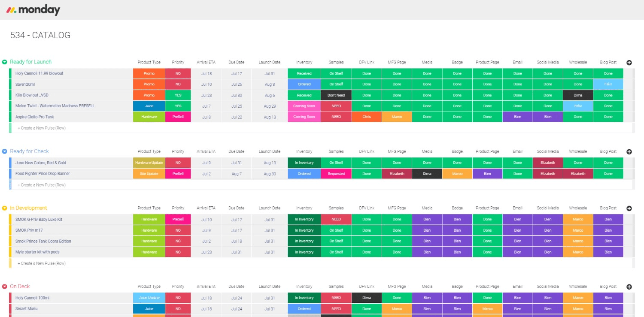Viewport: 644px width, 317px height.
Task: Click Blog Post column header in On Deck
Action: click(608, 287)
